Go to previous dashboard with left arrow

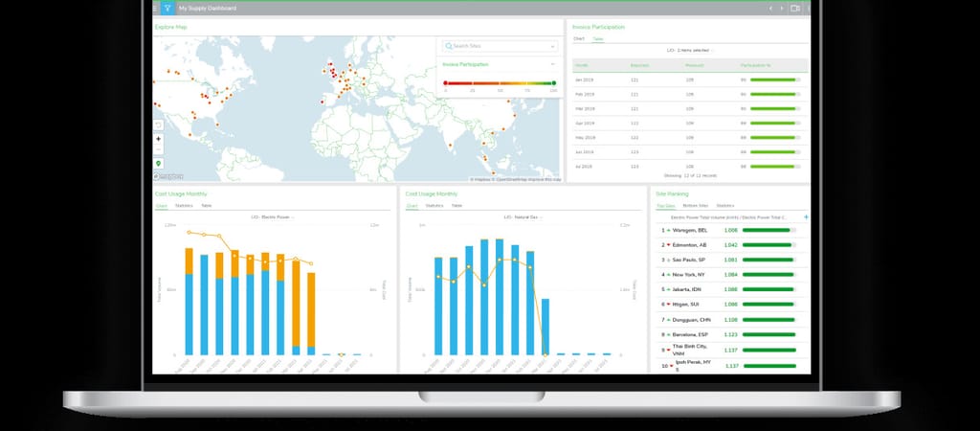tap(770, 8)
